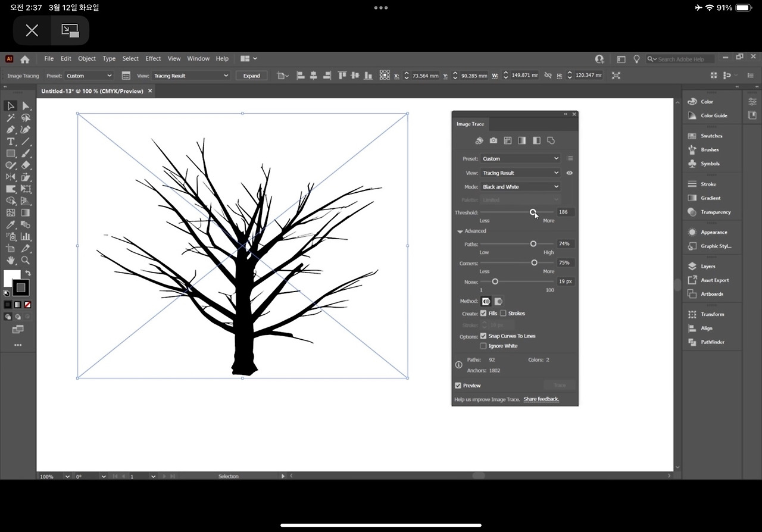Uncheck Snap Curves To Lines
The image size is (762, 532).
click(x=483, y=336)
